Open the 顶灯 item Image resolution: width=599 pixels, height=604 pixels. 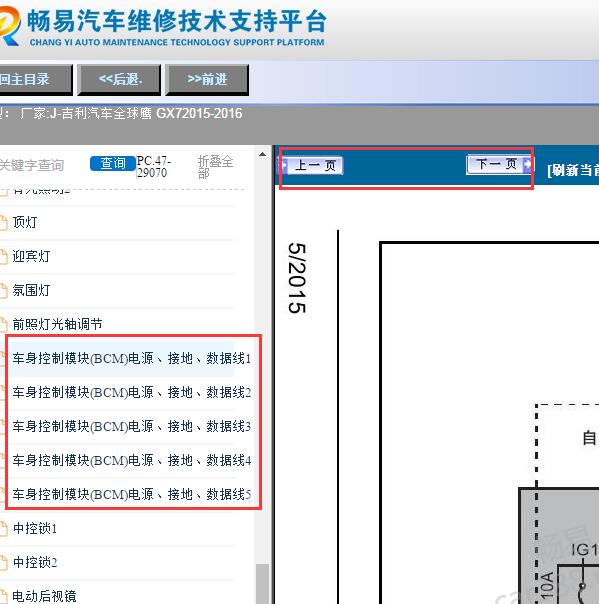25,222
